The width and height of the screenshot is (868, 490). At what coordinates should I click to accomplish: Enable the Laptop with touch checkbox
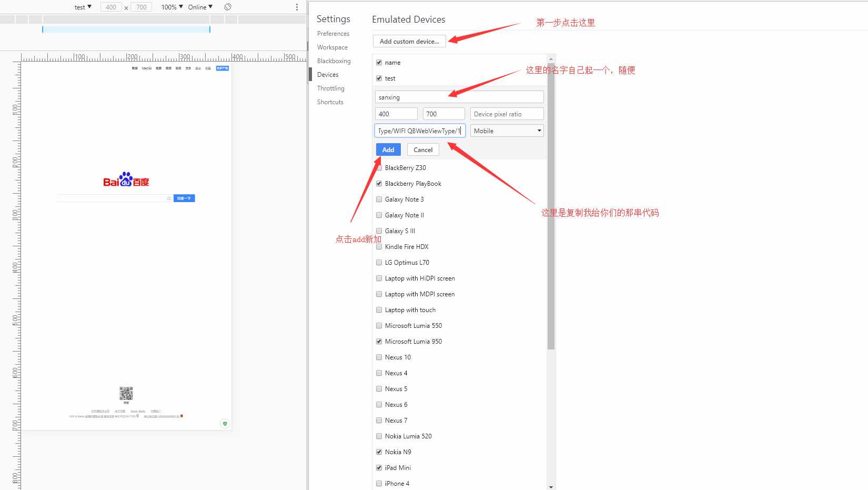click(379, 309)
